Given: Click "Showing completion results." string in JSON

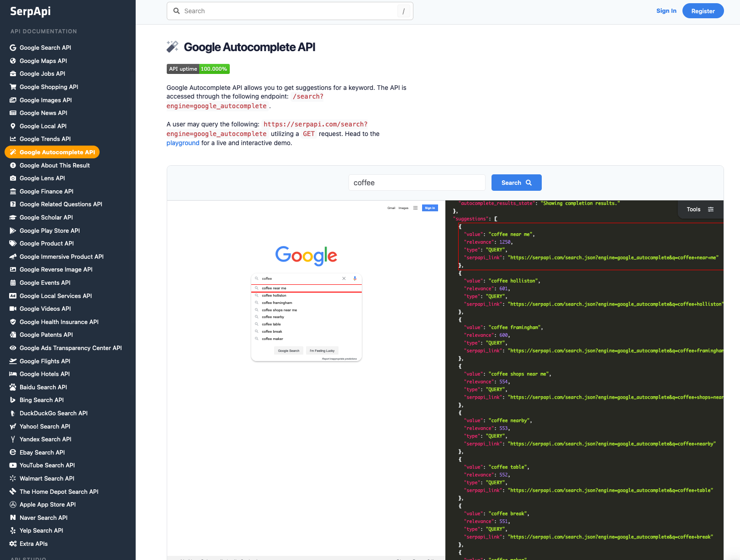Looking at the screenshot, I should [580, 203].
